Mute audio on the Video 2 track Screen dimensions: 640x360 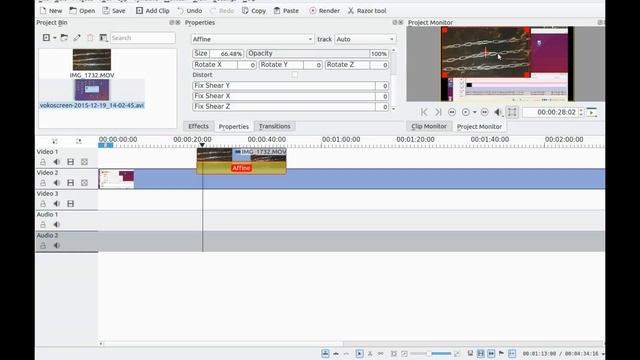point(57,183)
